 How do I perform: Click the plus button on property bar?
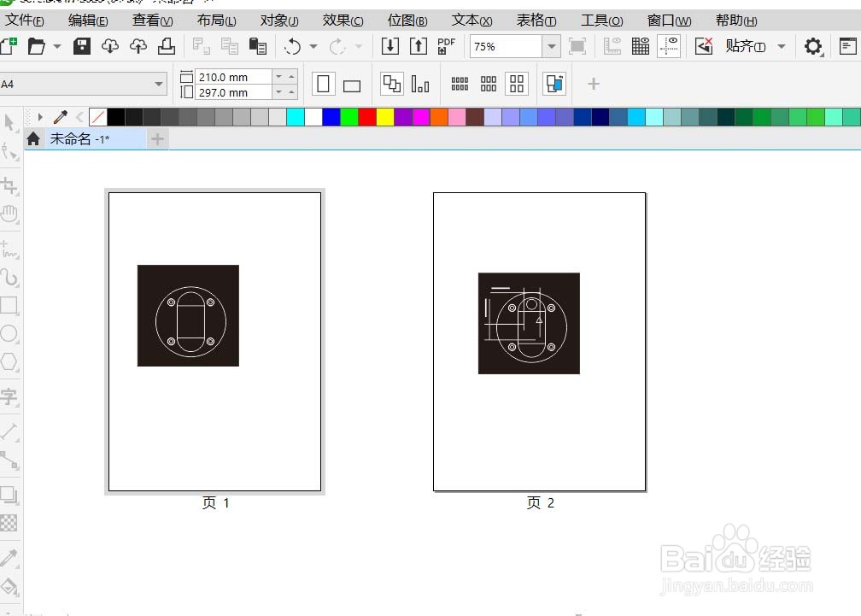click(593, 84)
